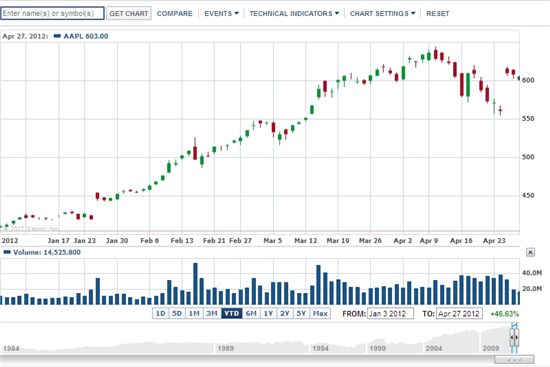Image resolution: width=550 pixels, height=367 pixels.
Task: Click the TO date field Apr 27 2012
Action: pos(459,314)
